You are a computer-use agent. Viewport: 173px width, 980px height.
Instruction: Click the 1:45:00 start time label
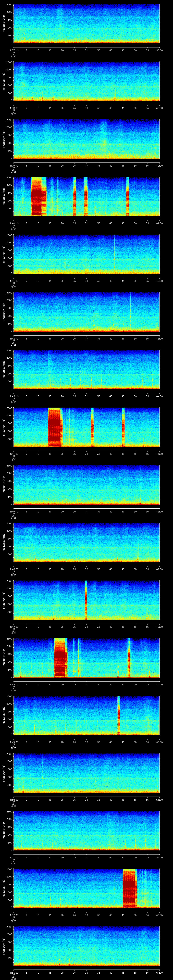tap(14, 511)
